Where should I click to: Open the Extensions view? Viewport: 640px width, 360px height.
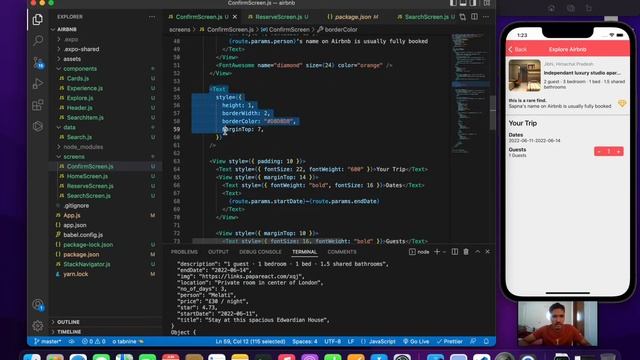click(38, 105)
